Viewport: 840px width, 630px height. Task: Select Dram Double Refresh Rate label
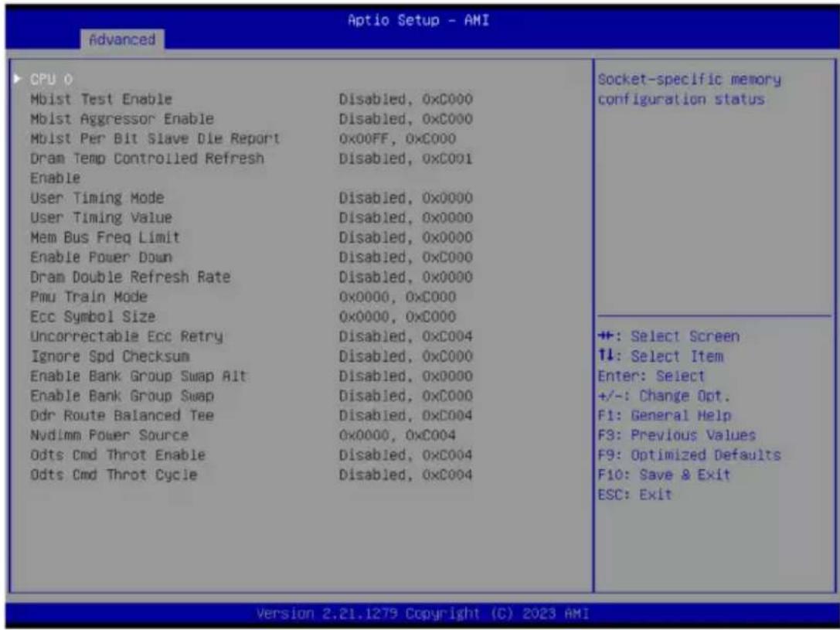coord(130,277)
